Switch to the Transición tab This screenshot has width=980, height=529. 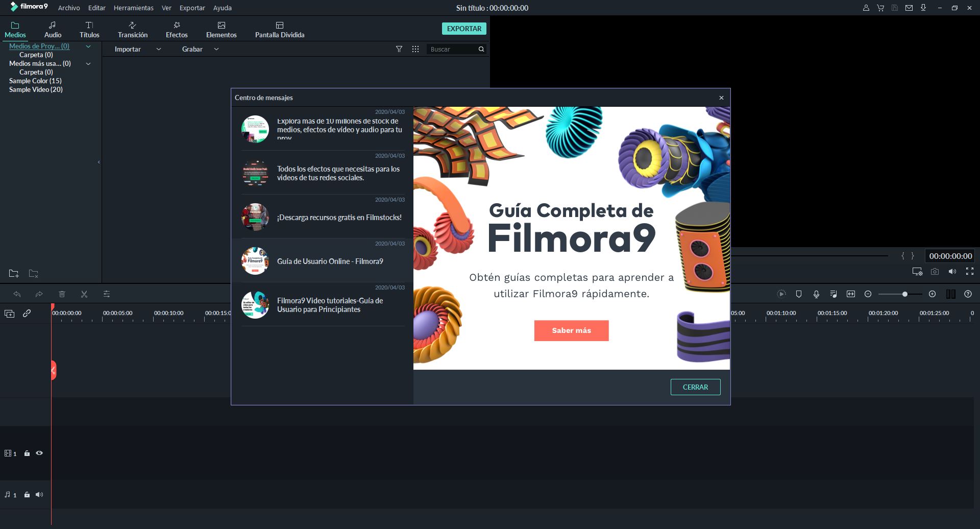tap(133, 29)
